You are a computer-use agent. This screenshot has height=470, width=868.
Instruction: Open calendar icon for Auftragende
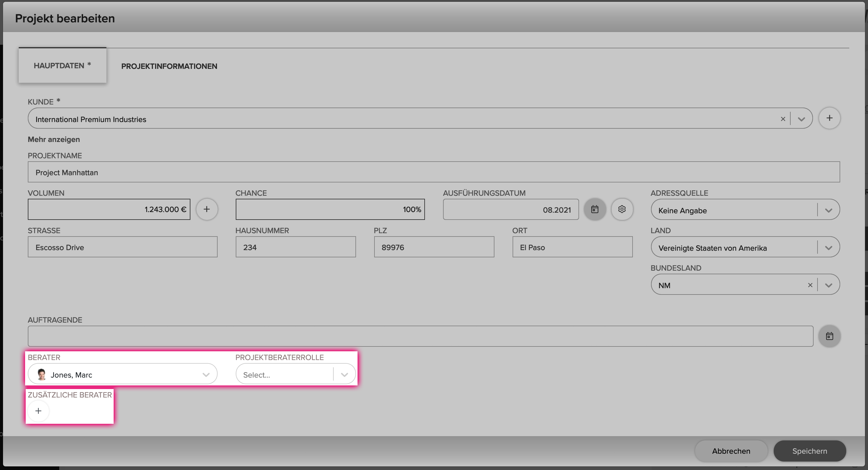point(829,336)
